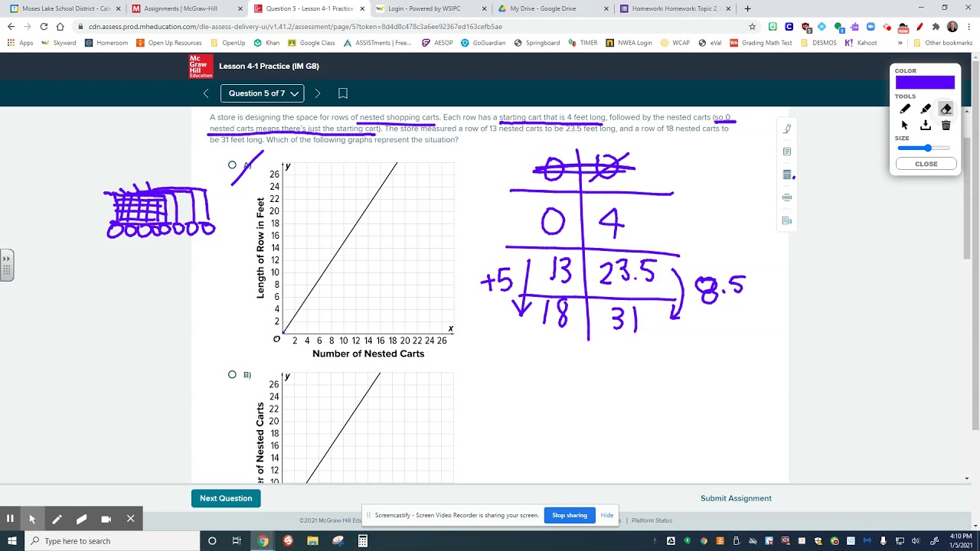Select the highlighter marker tool
The height and width of the screenshot is (551, 980).
(x=926, y=109)
